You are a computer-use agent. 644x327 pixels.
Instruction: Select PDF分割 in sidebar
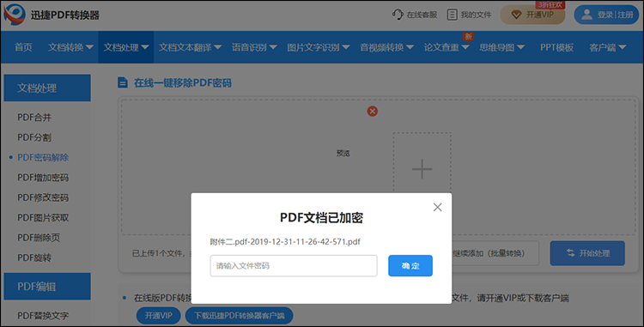34,137
